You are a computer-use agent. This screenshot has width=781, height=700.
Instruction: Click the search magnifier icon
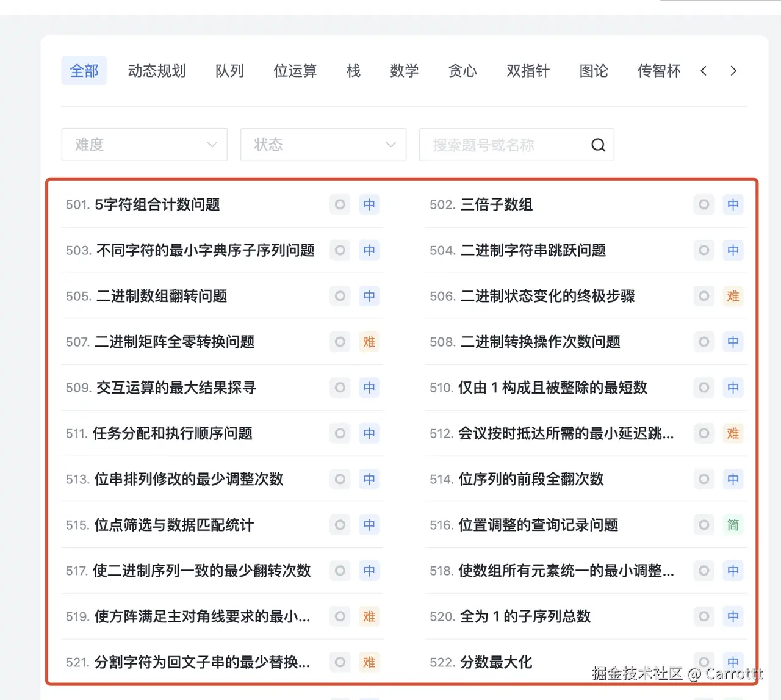point(598,145)
